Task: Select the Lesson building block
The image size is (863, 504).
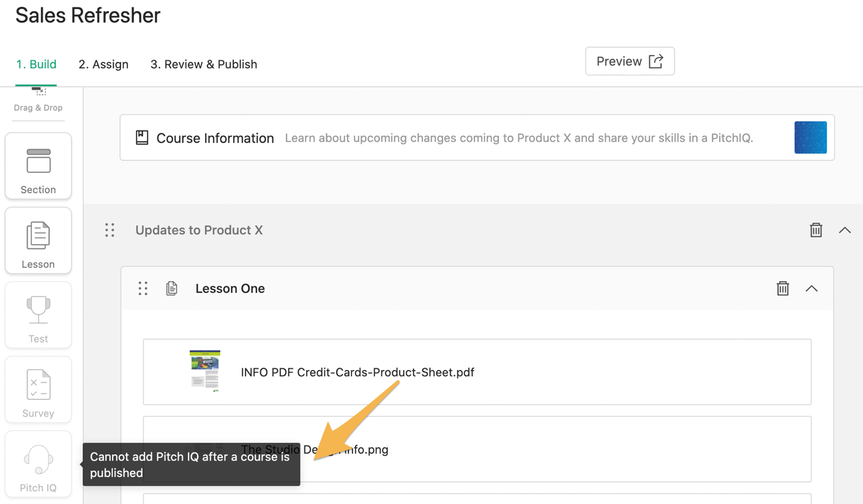Action: [x=38, y=240]
